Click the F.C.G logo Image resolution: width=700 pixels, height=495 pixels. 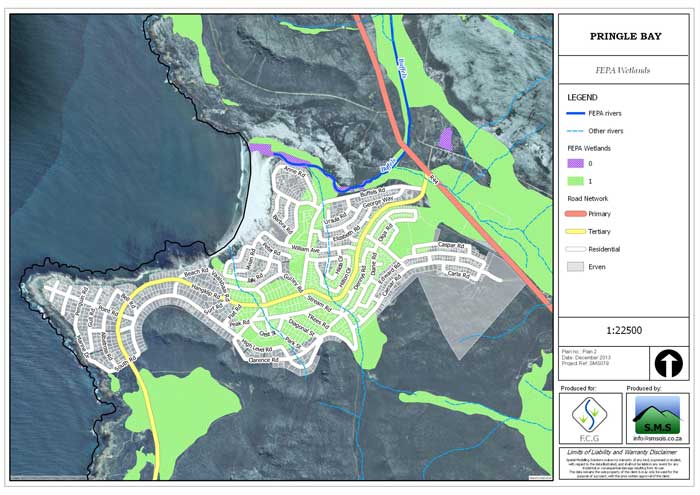tap(589, 418)
